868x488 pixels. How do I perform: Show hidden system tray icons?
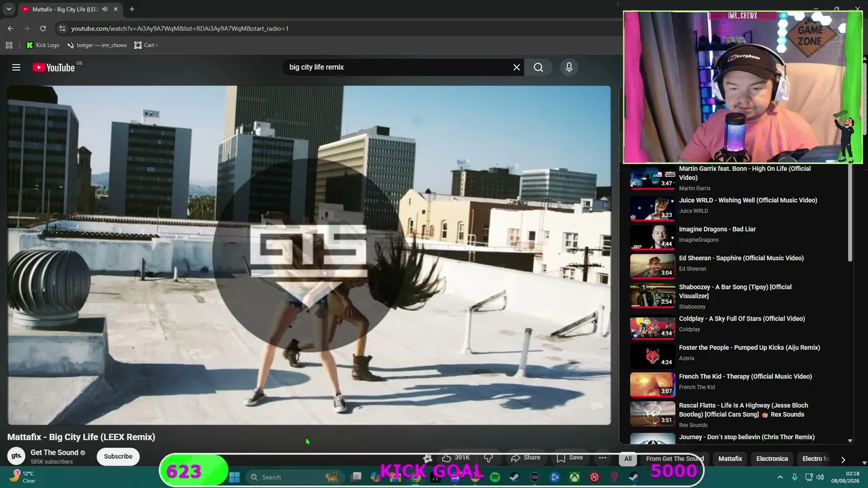[780, 477]
